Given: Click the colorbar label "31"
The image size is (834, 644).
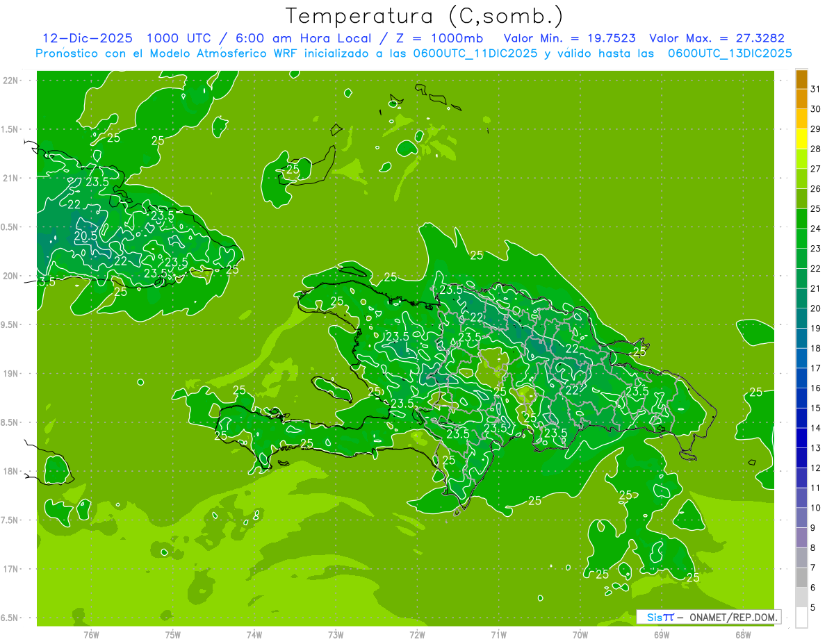Looking at the screenshot, I should coord(816,89).
